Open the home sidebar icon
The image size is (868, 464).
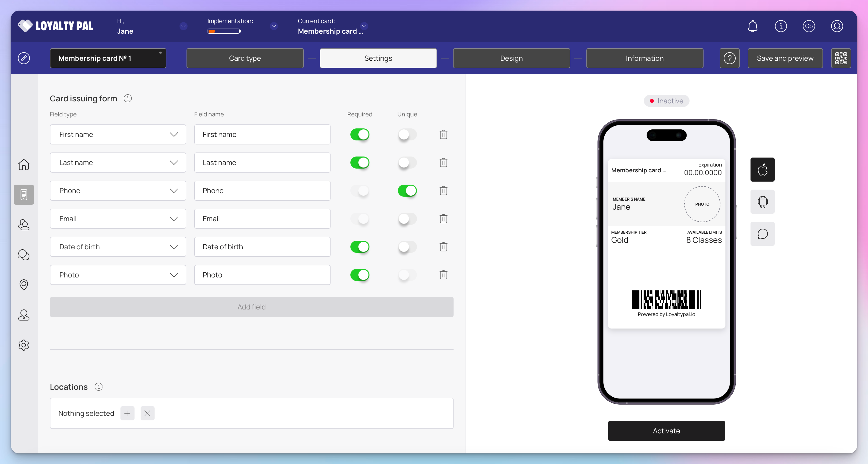coord(23,165)
